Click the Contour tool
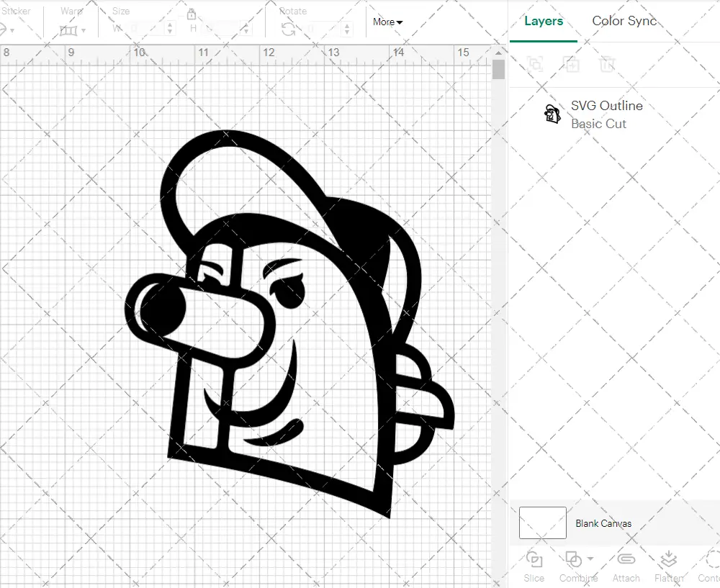The width and height of the screenshot is (720, 588). [x=709, y=567]
